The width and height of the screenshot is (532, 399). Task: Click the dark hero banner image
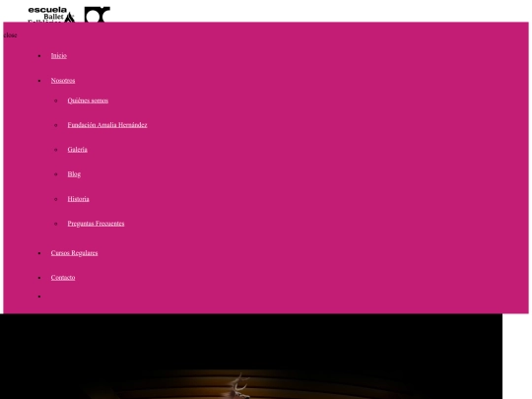click(x=251, y=357)
